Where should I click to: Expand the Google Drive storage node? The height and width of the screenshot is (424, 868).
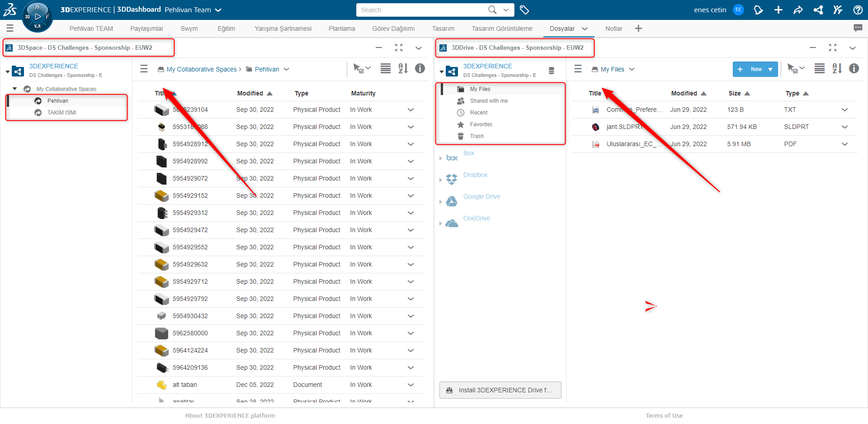(x=441, y=202)
